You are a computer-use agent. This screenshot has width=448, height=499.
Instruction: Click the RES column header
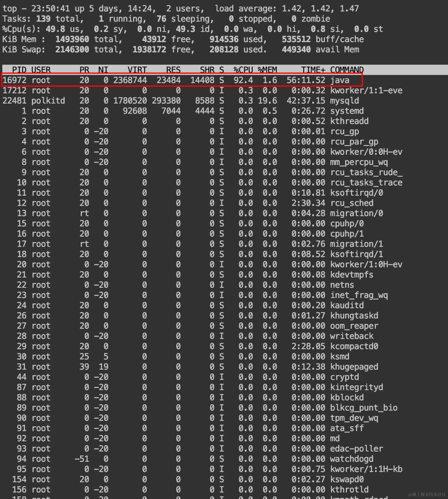(x=173, y=70)
